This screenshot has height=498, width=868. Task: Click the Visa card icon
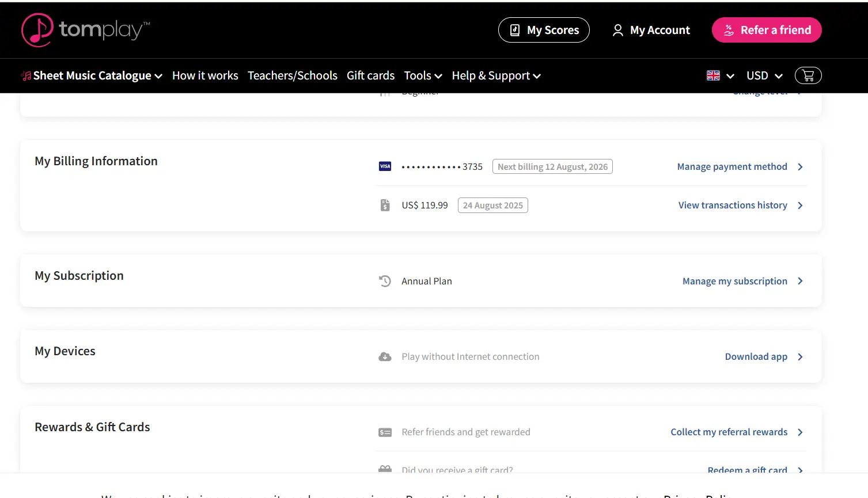point(385,166)
